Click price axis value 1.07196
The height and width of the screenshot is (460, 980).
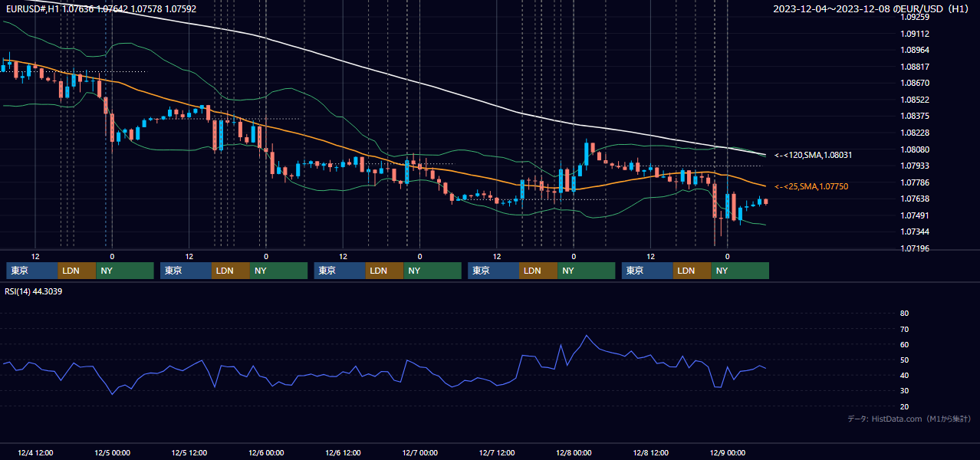click(915, 248)
